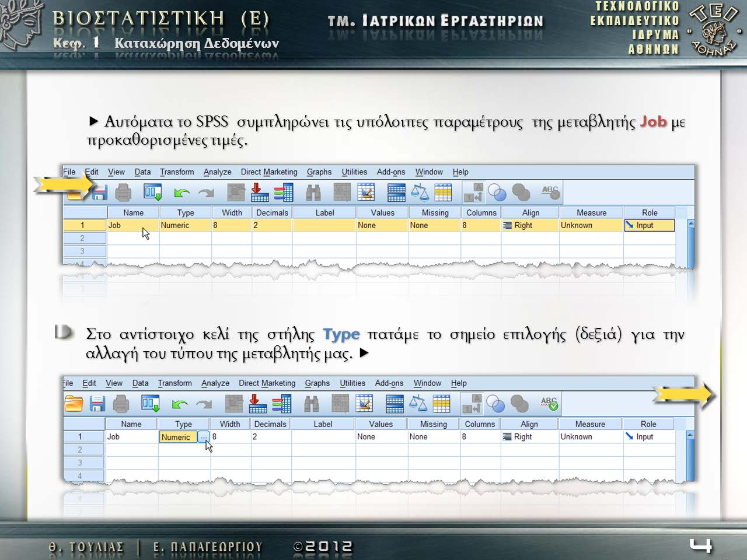
Task: Undo green arrow in lower SPSS toolbar
Action: (x=180, y=404)
